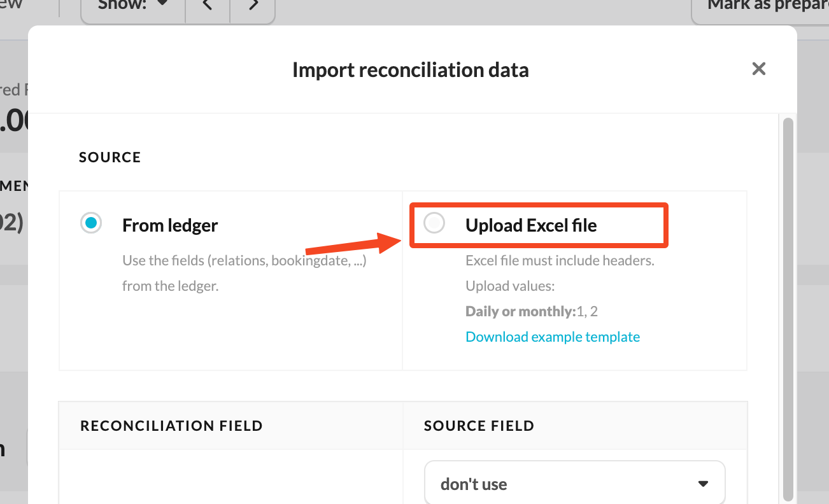The height and width of the screenshot is (504, 829).
Task: Click the From ledger label text
Action: (170, 225)
